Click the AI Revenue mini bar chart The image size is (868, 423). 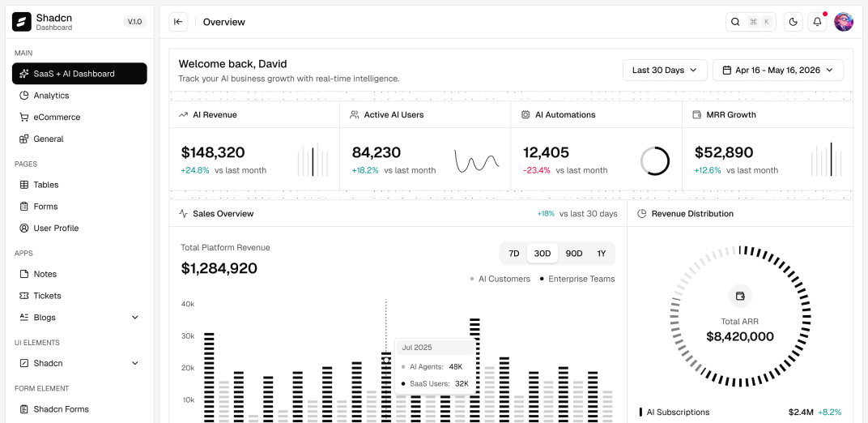pos(313,161)
